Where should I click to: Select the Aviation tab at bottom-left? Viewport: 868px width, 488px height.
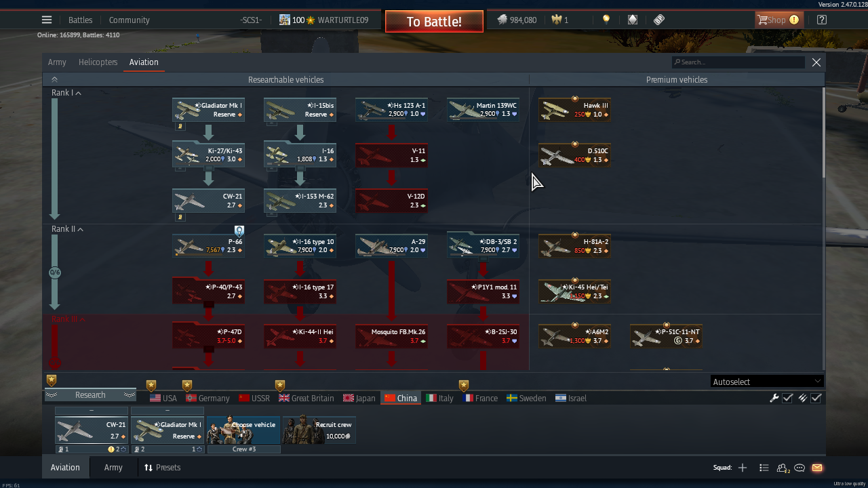(65, 468)
